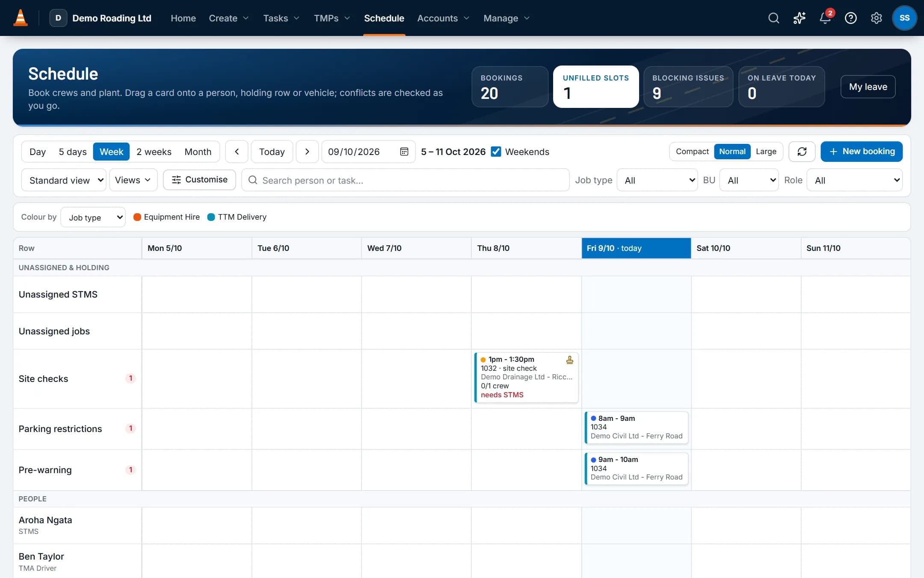Open the Colour by dropdown
This screenshot has height=578, width=924.
(93, 217)
